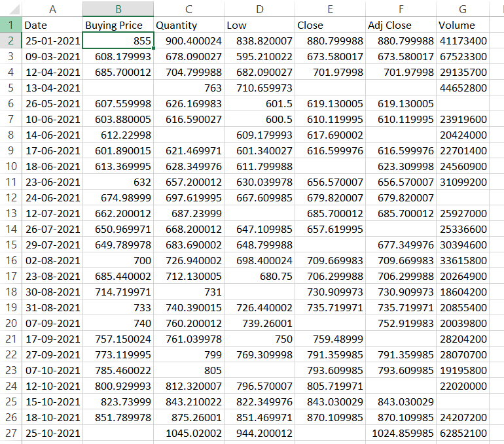Click the Volume header cell
The width and height of the screenshot is (504, 444).
(463, 26)
